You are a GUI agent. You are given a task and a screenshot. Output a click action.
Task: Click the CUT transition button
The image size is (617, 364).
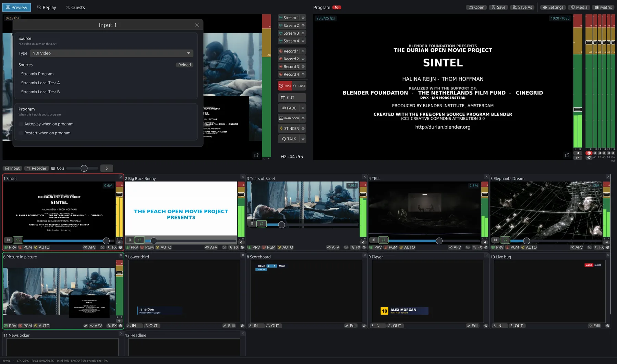point(292,98)
